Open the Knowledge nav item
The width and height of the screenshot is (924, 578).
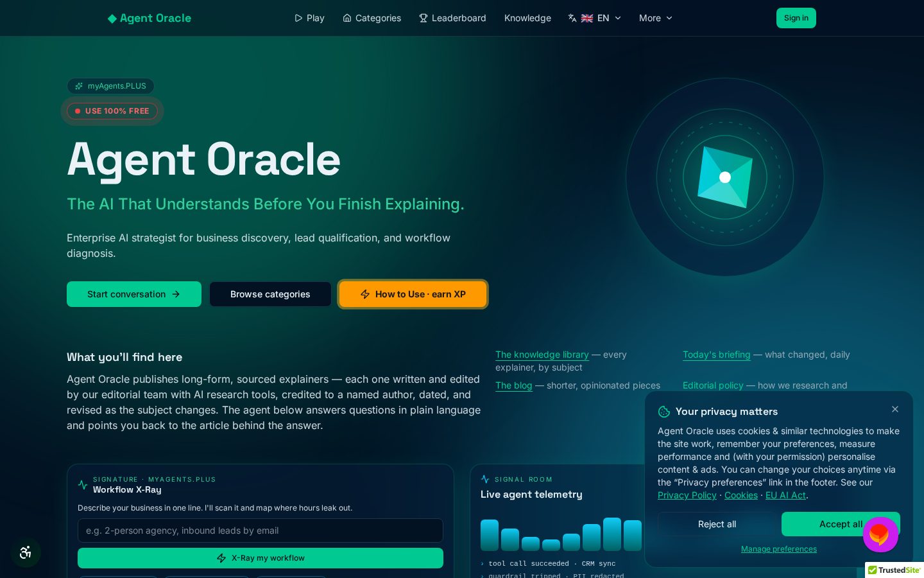[527, 18]
